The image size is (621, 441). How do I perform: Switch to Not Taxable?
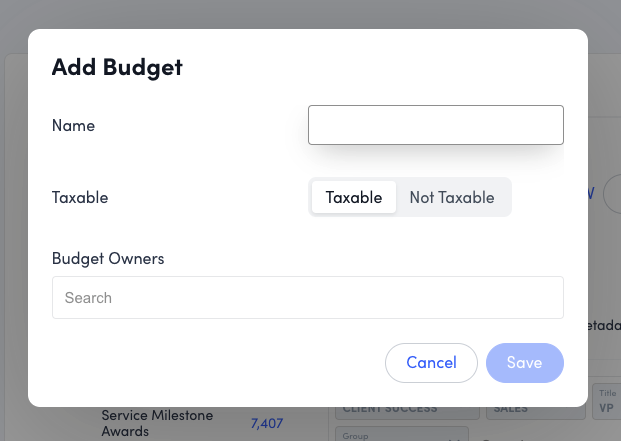451,197
